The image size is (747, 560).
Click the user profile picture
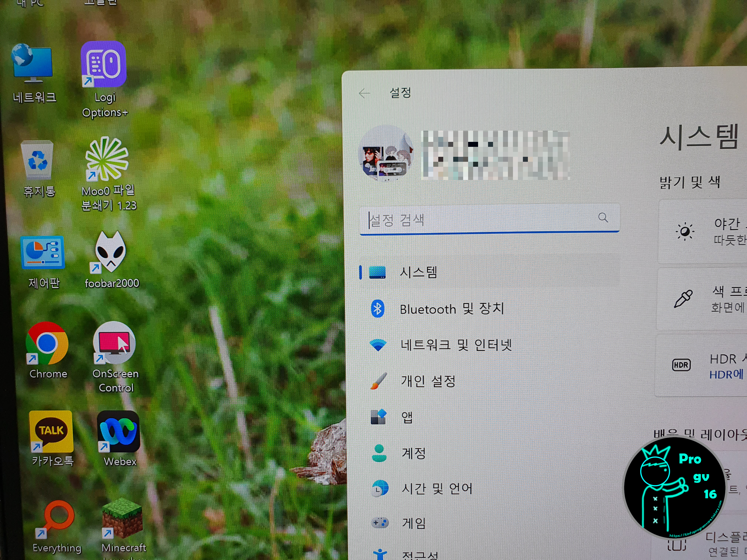(x=386, y=154)
